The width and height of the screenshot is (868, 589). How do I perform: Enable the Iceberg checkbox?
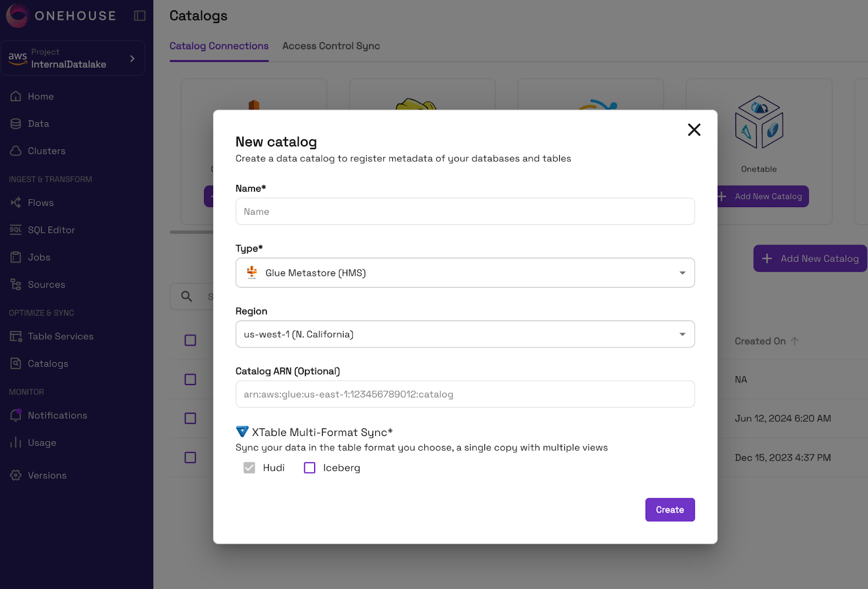point(310,468)
